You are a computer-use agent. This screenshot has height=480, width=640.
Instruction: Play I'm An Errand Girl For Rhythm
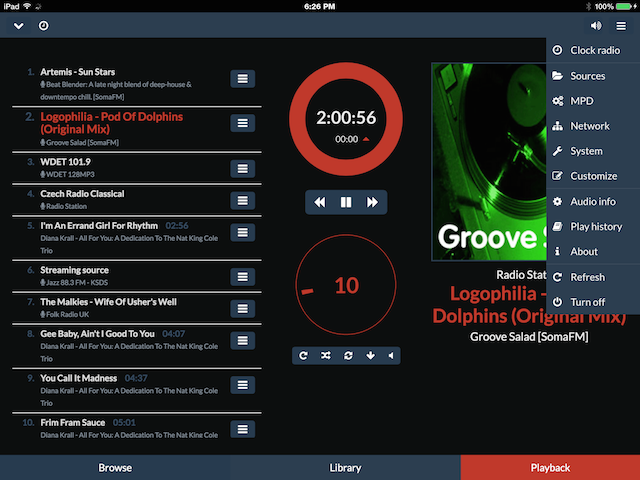point(99,226)
